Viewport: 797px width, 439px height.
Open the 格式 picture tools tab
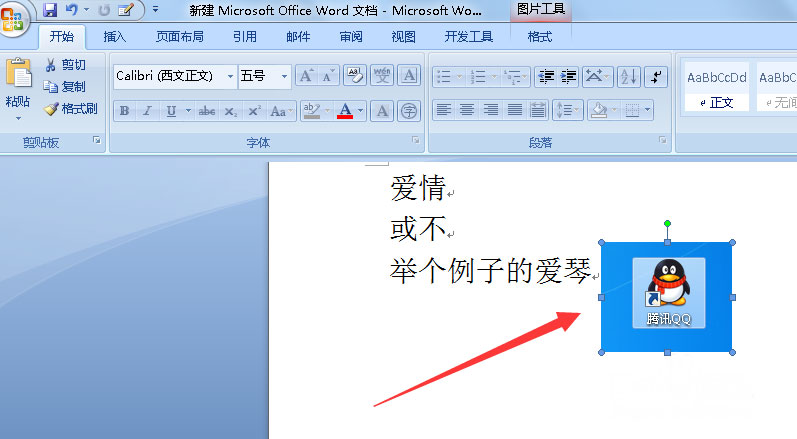click(x=540, y=37)
